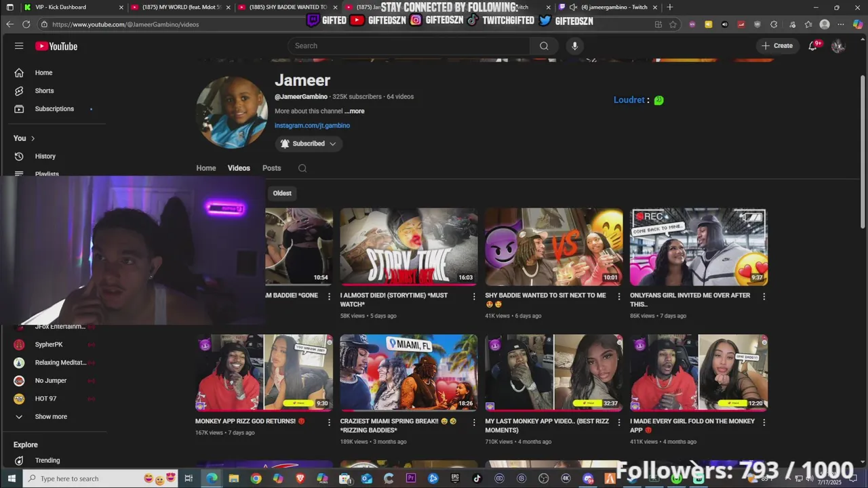Open options for SHY BADDIE video

[x=618, y=296]
